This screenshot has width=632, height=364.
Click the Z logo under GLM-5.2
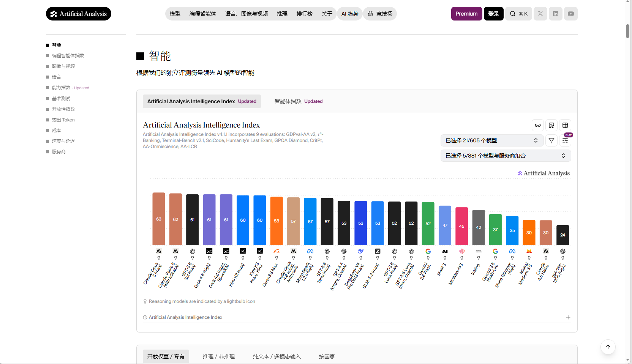[378, 251]
